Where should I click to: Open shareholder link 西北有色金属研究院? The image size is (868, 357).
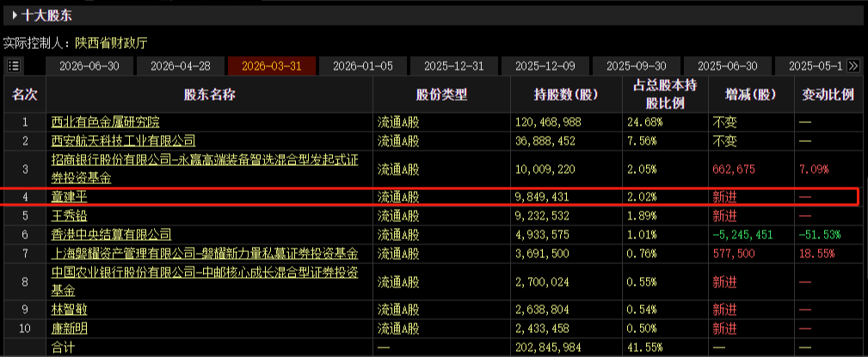point(105,122)
